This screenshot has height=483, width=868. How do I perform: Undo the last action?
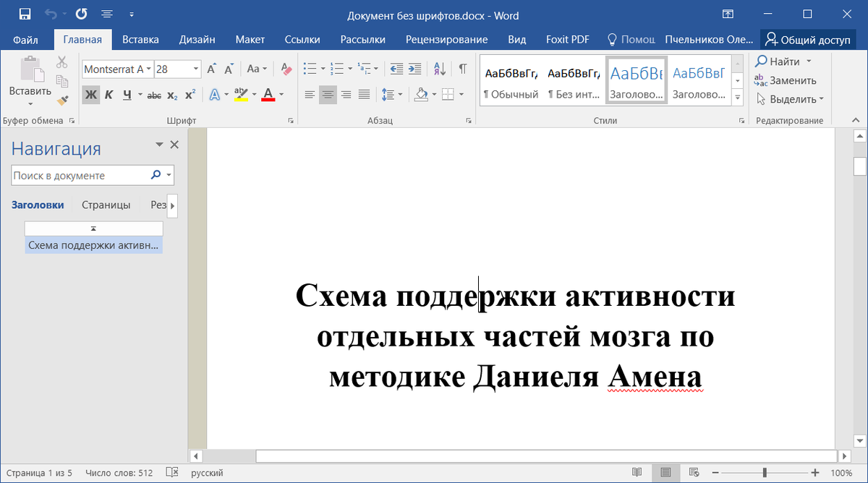point(51,14)
